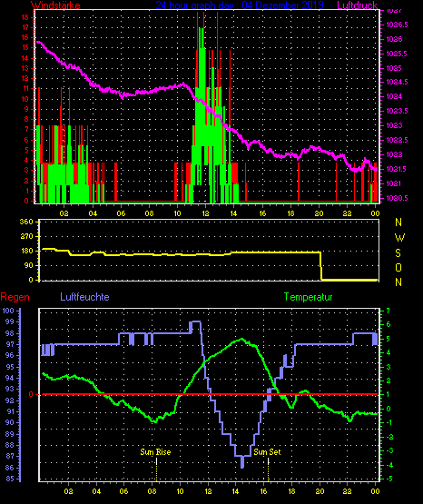
Task: Click humidity axis value 85
Action: 10,479
